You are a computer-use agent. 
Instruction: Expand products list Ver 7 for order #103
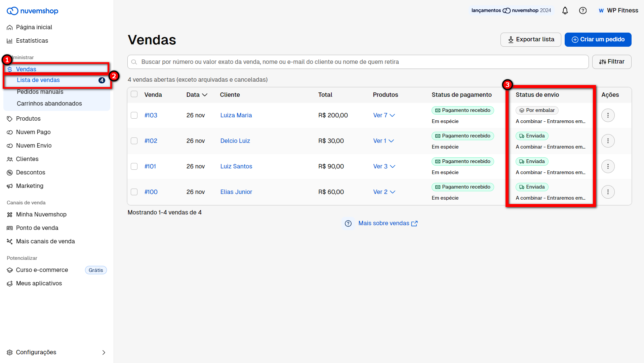point(384,115)
